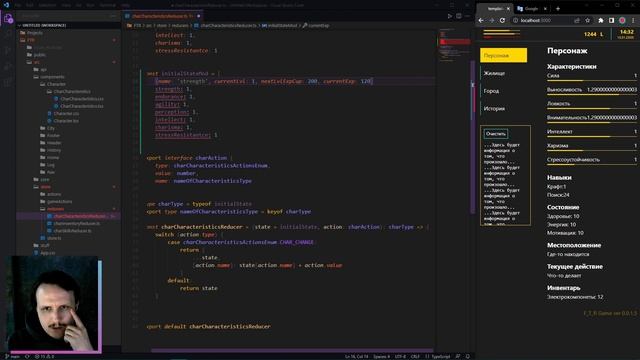Click the webcam overlay thumbnail
The image size is (640, 360).
tap(53, 304)
